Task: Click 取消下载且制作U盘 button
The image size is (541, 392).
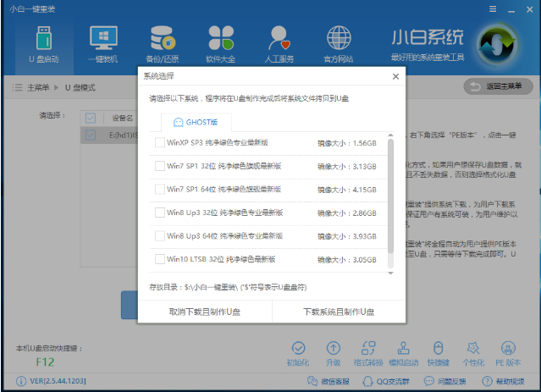Action: (205, 312)
